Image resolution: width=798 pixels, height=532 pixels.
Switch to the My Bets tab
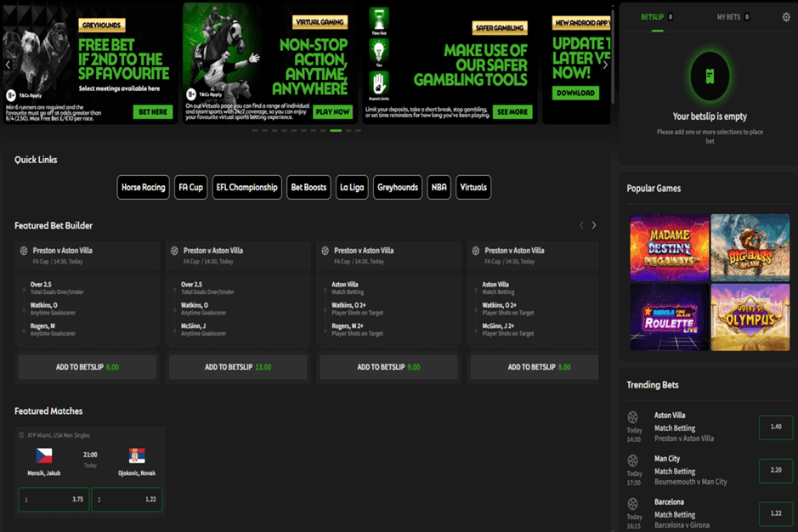pos(732,17)
